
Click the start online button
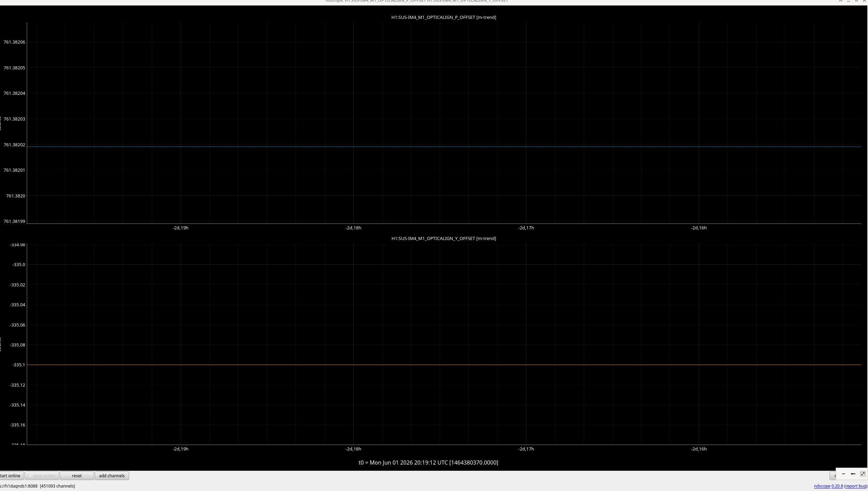click(x=11, y=476)
